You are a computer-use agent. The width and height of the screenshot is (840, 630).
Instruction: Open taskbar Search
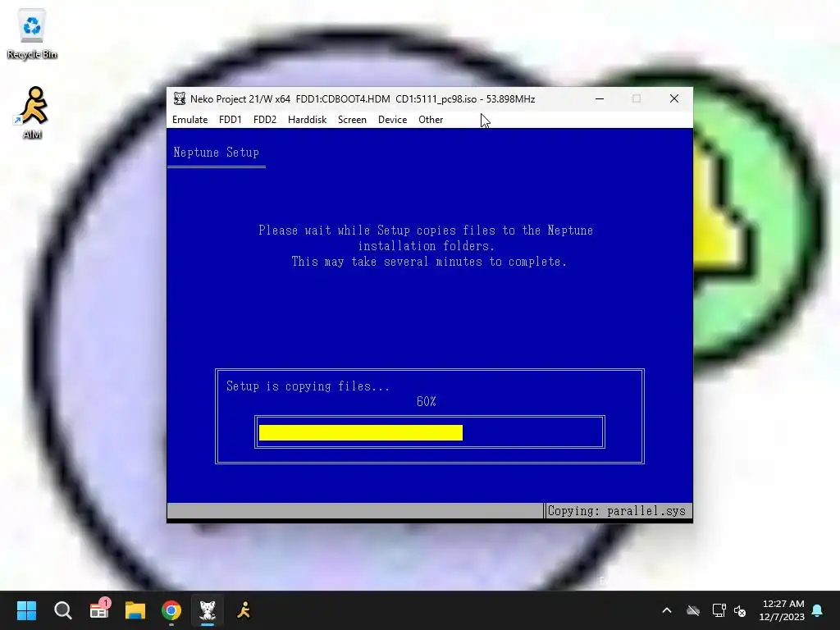(62, 610)
